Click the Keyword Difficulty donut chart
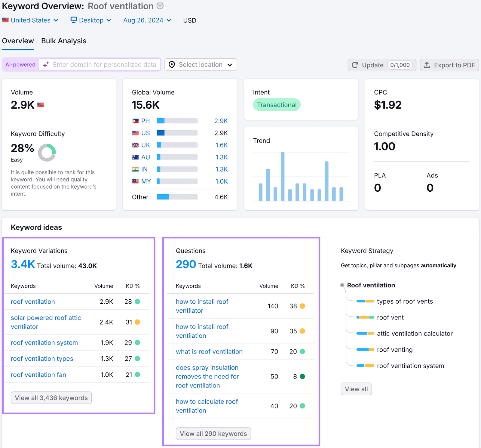This screenshot has height=448, width=481. [47, 153]
